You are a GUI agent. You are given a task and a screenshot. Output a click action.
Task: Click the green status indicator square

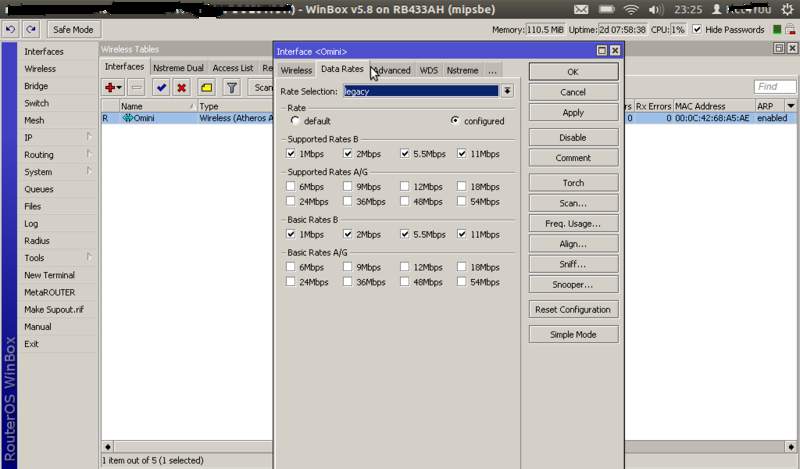tap(777, 30)
